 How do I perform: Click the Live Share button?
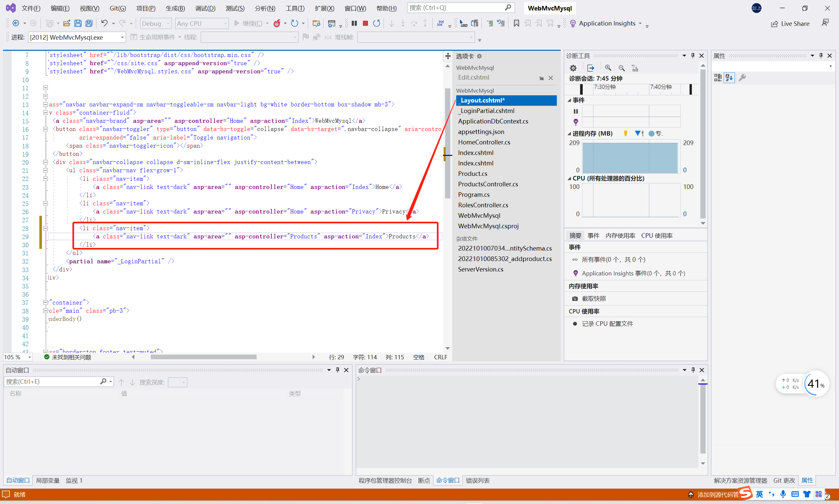[790, 24]
